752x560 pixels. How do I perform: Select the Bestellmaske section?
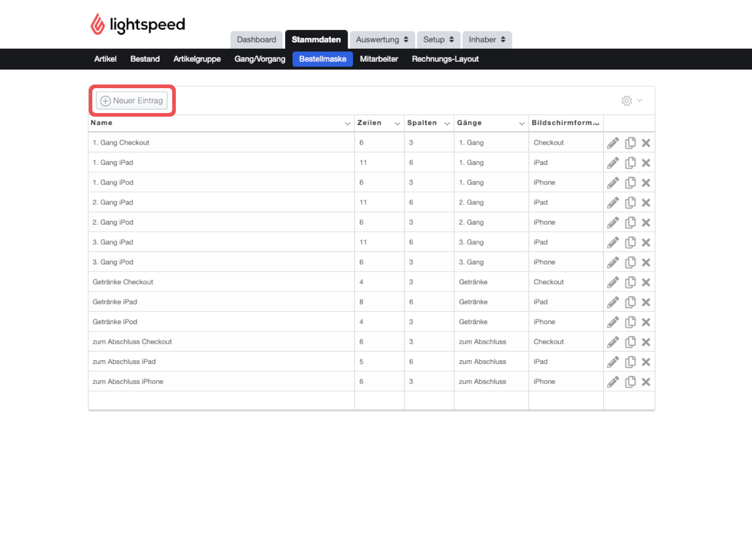click(x=323, y=59)
